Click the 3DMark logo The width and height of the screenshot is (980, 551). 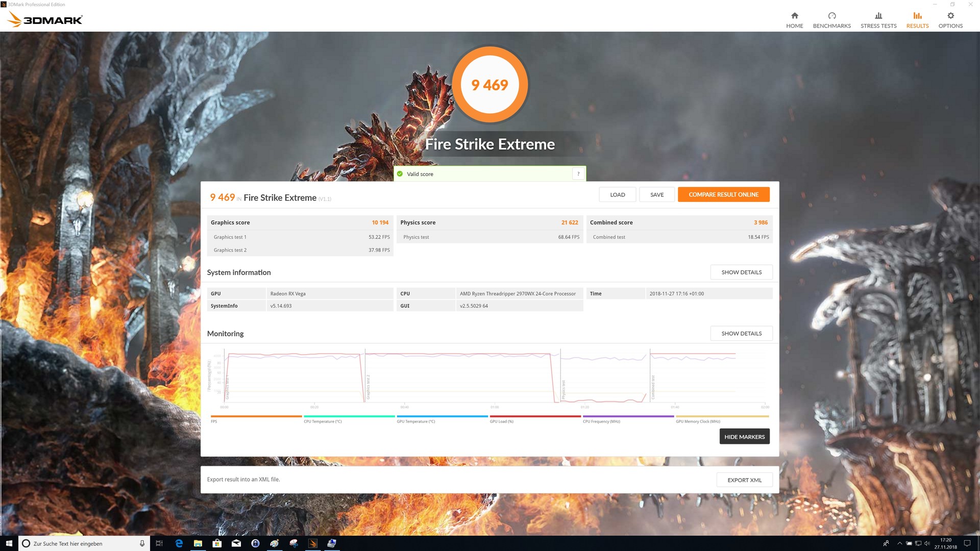[x=45, y=19]
